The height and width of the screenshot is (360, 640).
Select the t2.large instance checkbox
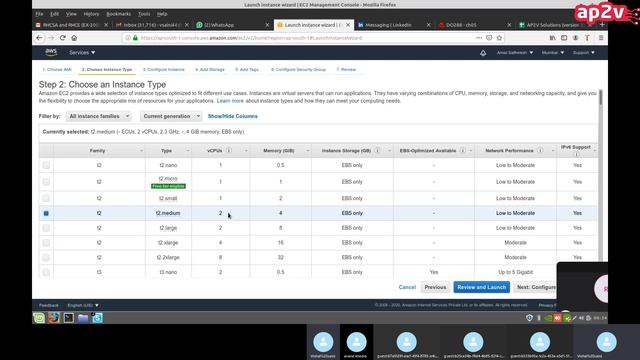point(46,228)
